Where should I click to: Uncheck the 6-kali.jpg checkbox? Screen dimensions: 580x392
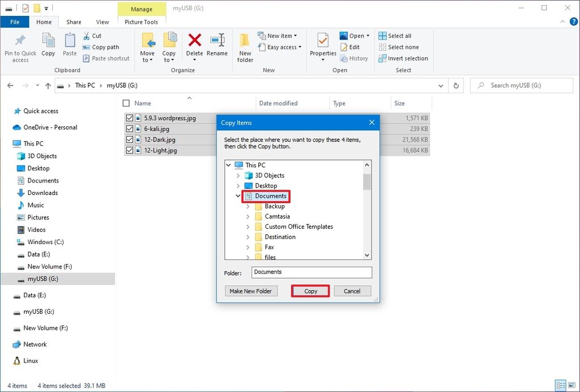129,129
